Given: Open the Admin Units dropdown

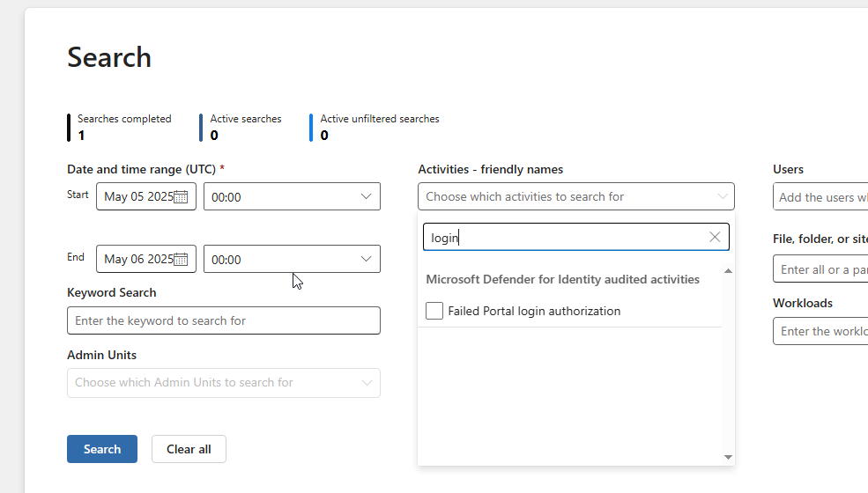Looking at the screenshot, I should click(224, 383).
